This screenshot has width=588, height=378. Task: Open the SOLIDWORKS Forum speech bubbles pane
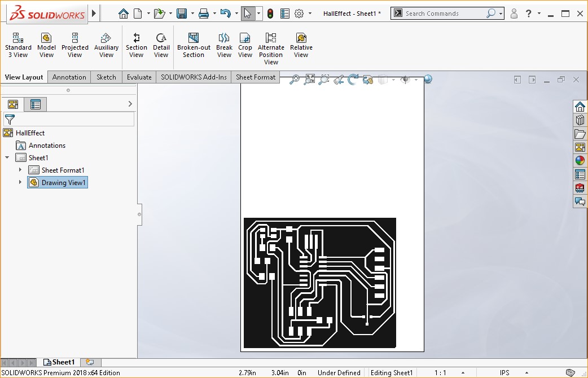click(580, 201)
